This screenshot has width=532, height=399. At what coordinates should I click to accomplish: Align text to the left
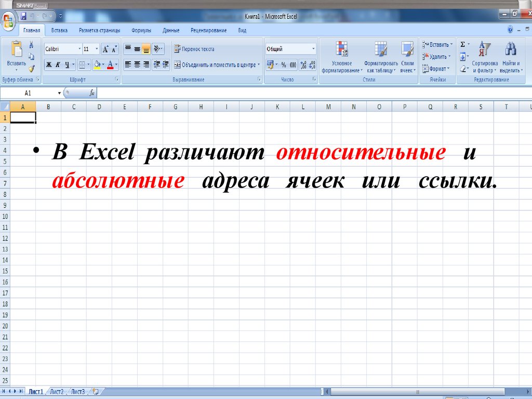coord(128,64)
